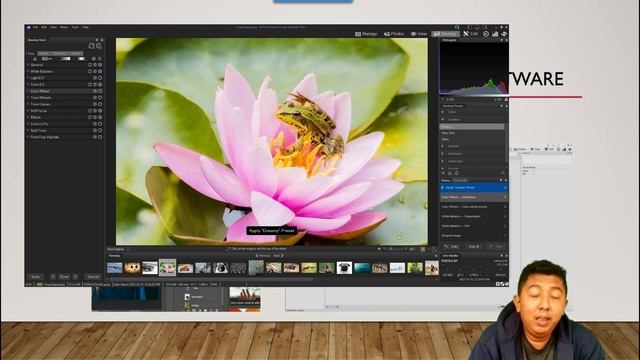The image size is (640, 360).
Task: Adjust the zoom slider below the image
Action: pyautogui.click(x=395, y=249)
